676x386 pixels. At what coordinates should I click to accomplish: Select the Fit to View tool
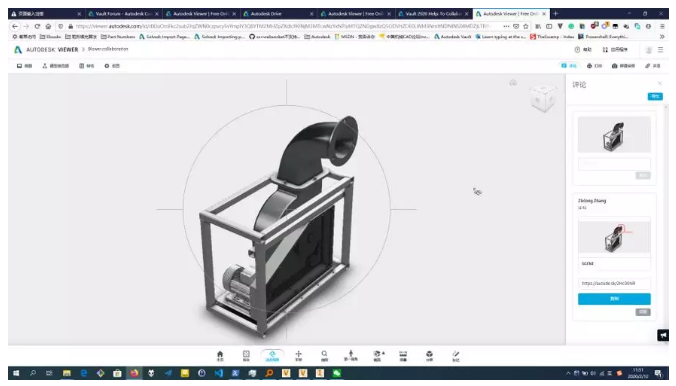pyautogui.click(x=246, y=356)
